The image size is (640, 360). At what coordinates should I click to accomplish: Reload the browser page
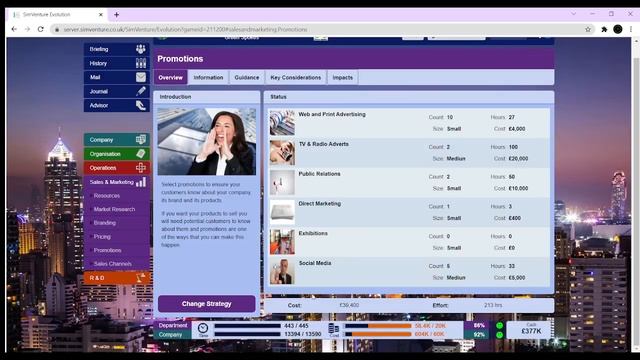click(x=40, y=29)
